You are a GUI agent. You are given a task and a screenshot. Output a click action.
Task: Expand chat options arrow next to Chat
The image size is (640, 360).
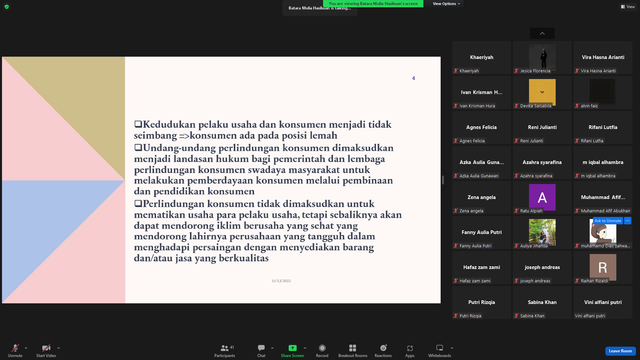[272, 348]
